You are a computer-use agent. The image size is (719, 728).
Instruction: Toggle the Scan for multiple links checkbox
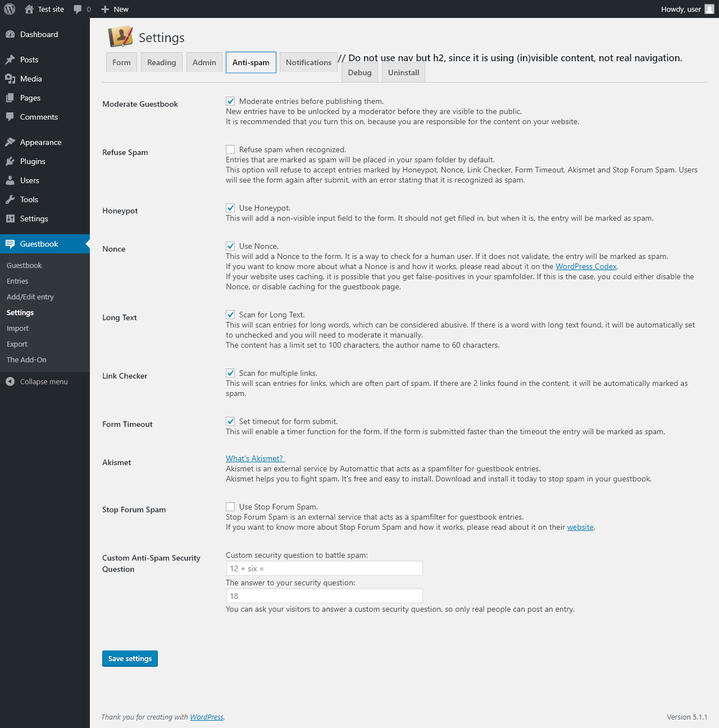click(x=230, y=373)
